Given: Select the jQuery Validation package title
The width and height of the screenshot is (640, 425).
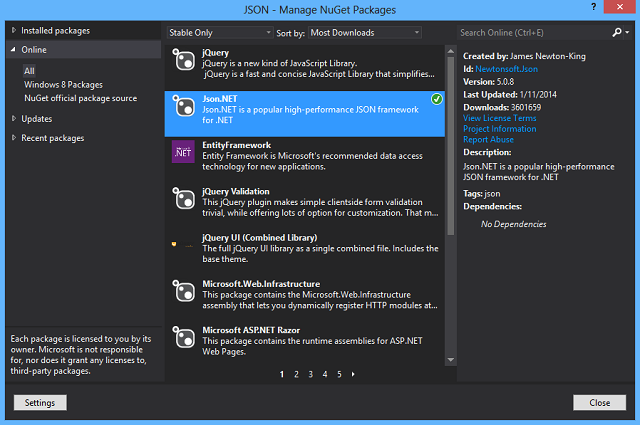Looking at the screenshot, I should 236,191.
